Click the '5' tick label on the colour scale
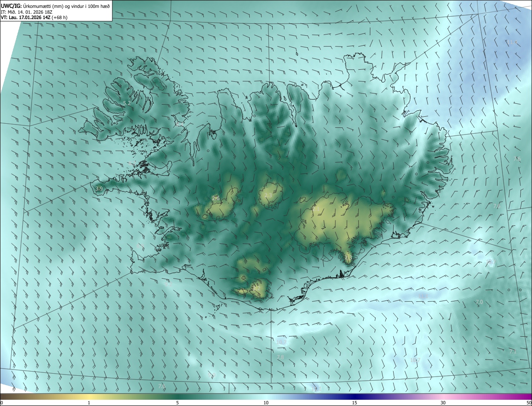The image size is (532, 406). 177,403
